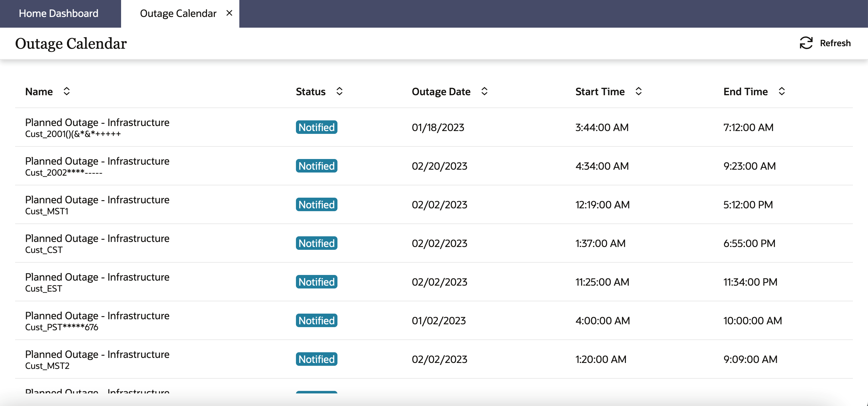The width and height of the screenshot is (868, 406).
Task: Sort by the Status column arrows
Action: [339, 91]
